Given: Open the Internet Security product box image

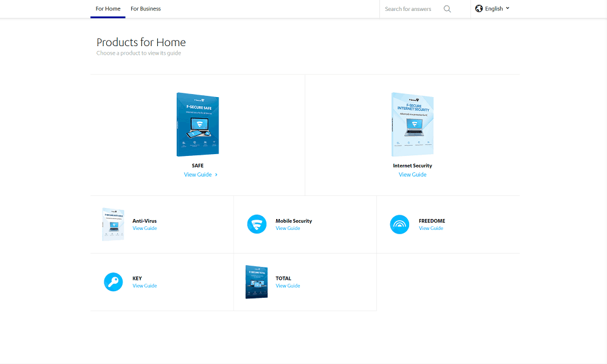Looking at the screenshot, I should point(412,124).
